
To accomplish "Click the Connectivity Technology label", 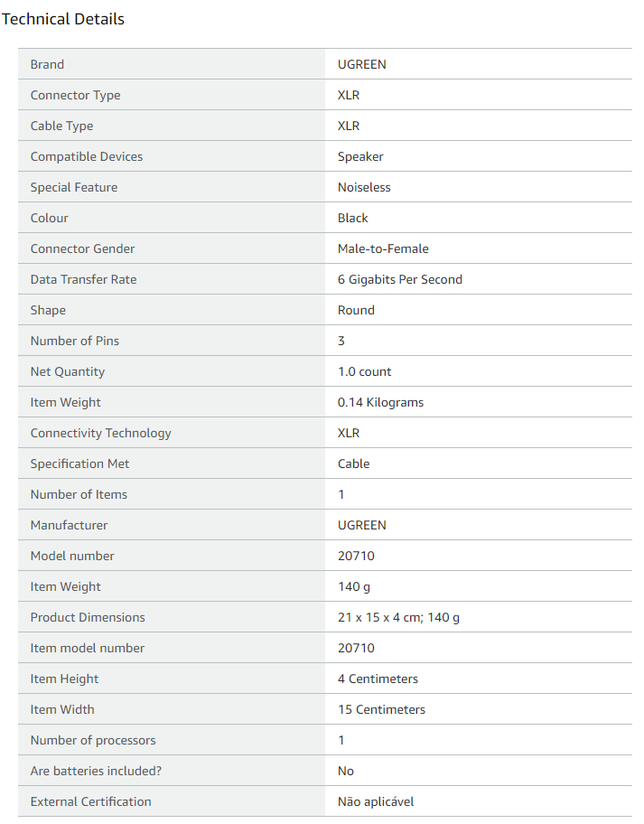I will [100, 433].
